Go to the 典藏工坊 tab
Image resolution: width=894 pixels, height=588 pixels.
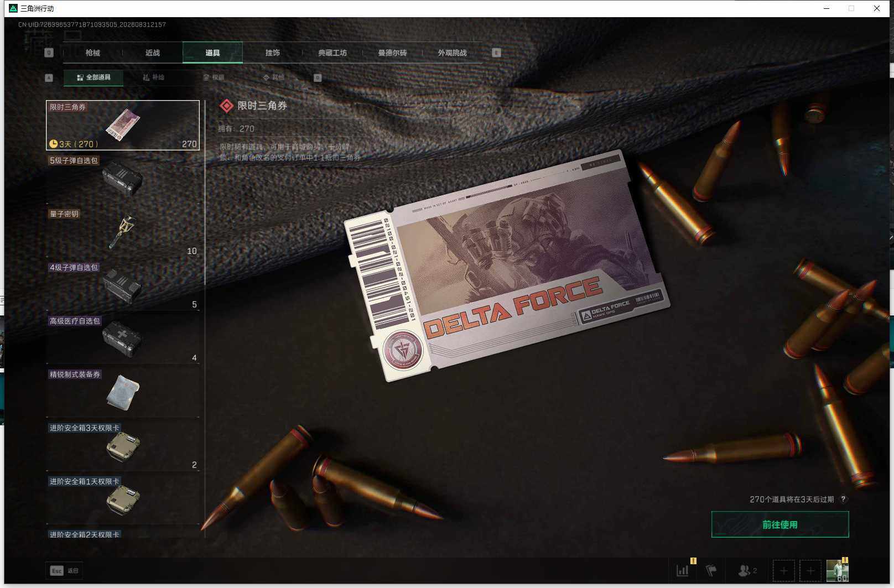click(332, 53)
